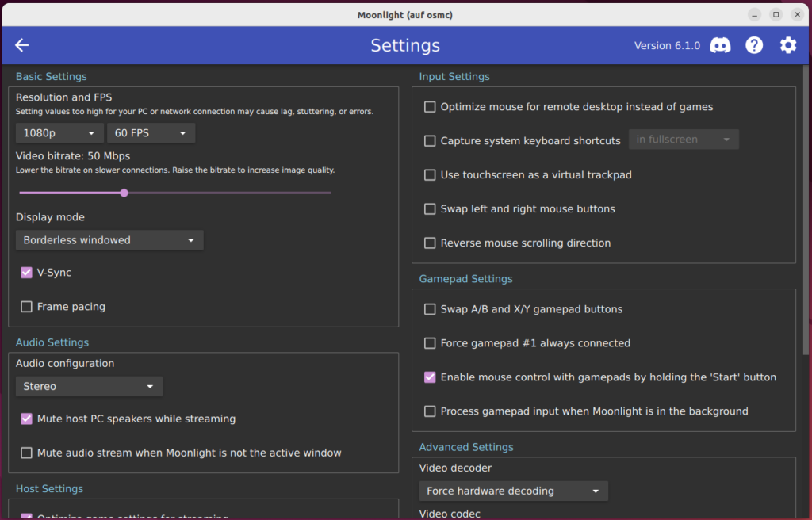Enable Frame pacing
Viewport: 812px width, 520px height.
(x=26, y=307)
